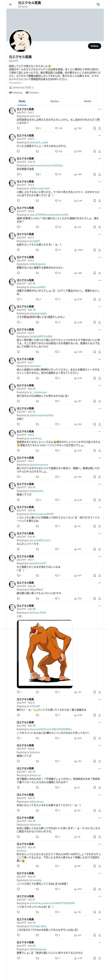The image size is (110, 980).
Task: Click Translate bio link
Action: point(15,82)
